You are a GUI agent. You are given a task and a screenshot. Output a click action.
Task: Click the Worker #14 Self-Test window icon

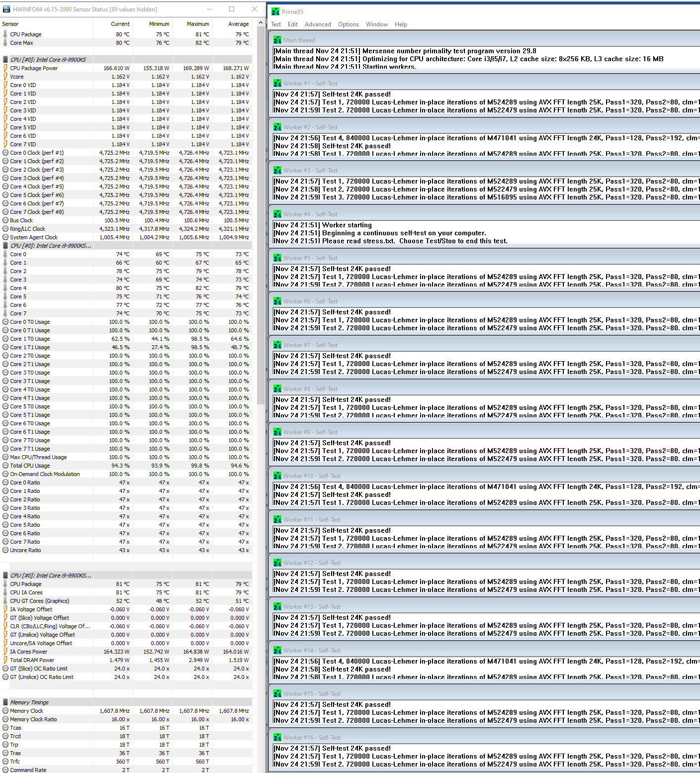click(277, 651)
